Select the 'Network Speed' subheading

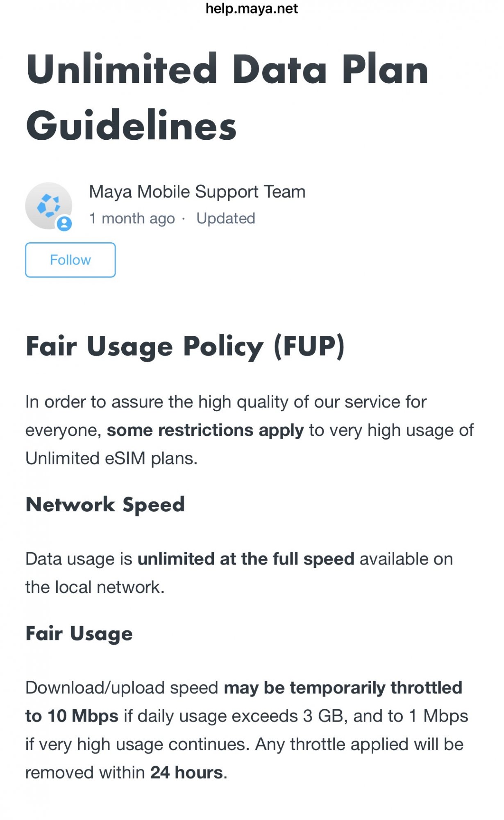pos(105,505)
